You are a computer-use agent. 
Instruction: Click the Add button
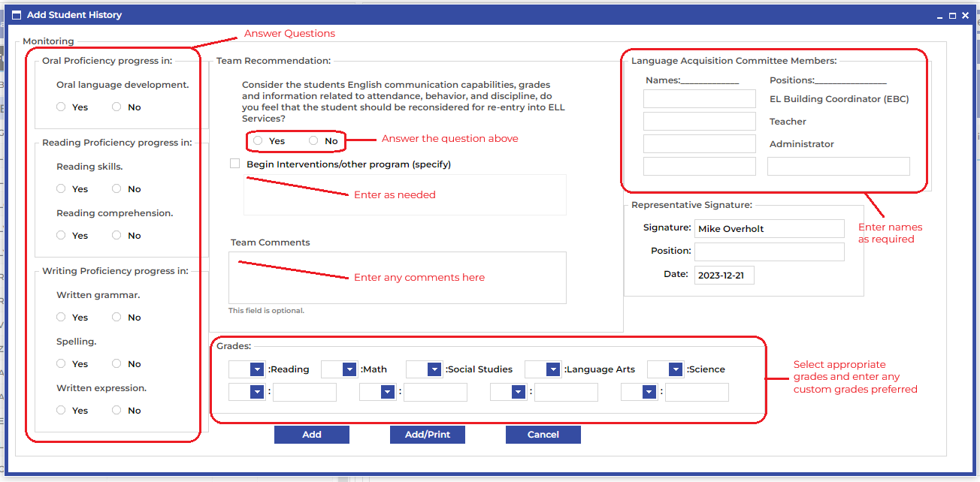click(x=311, y=435)
